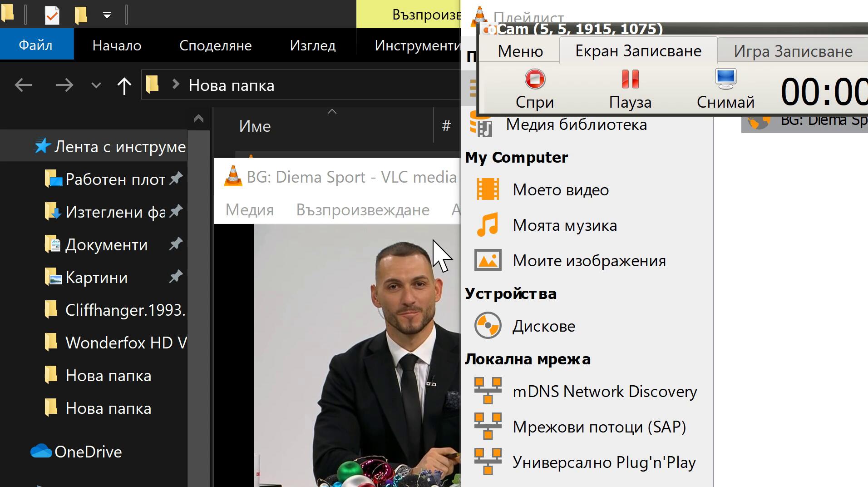Select Дискове under Устройства
868x487 pixels.
pos(543,326)
